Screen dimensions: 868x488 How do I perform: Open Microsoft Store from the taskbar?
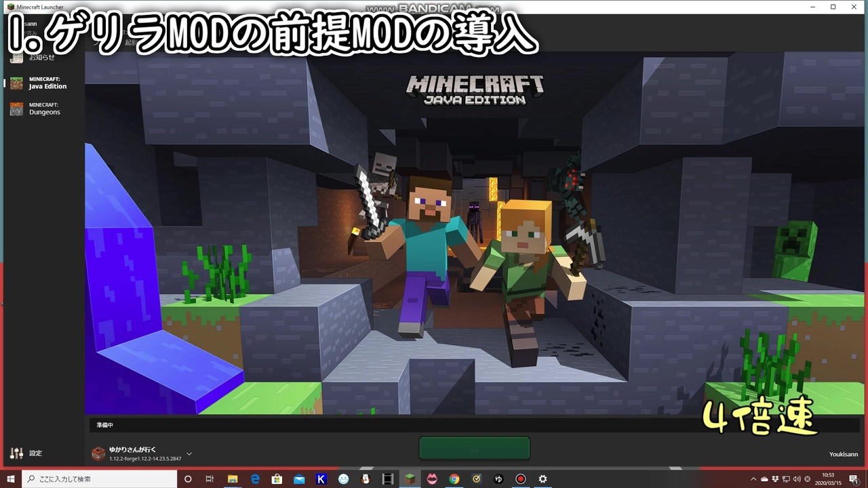[x=277, y=479]
